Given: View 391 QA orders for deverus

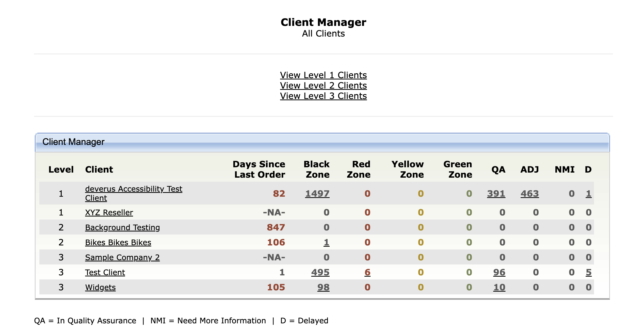Looking at the screenshot, I should 496,194.
